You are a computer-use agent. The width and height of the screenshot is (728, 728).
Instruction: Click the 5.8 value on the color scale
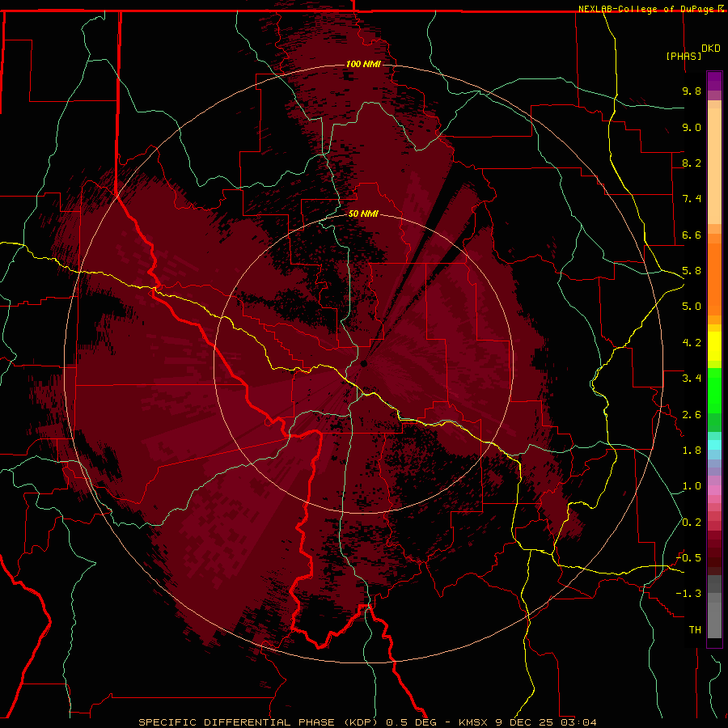coord(692,271)
